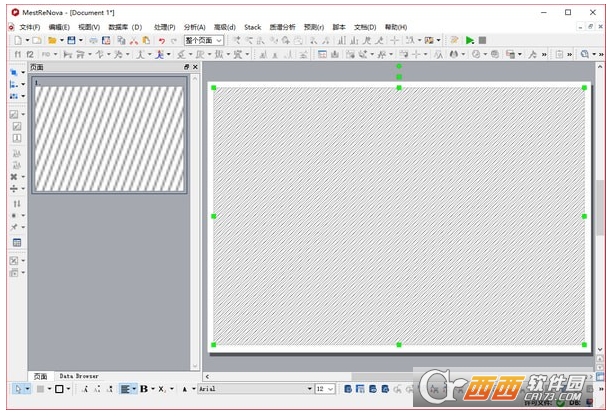
Task: Toggle subscript X formatting
Action: pyautogui.click(x=162, y=389)
